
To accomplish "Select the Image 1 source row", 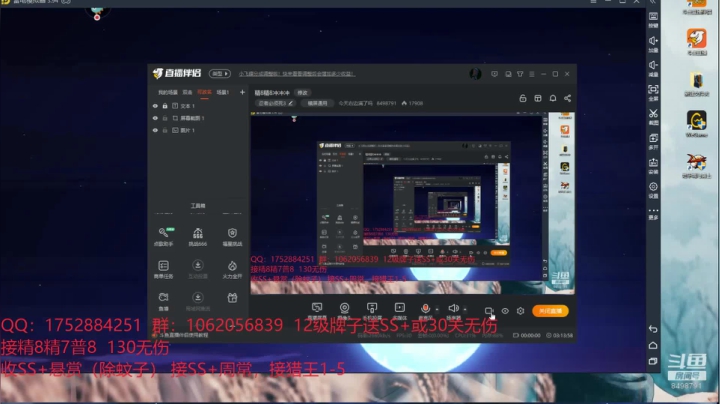I will point(198,130).
